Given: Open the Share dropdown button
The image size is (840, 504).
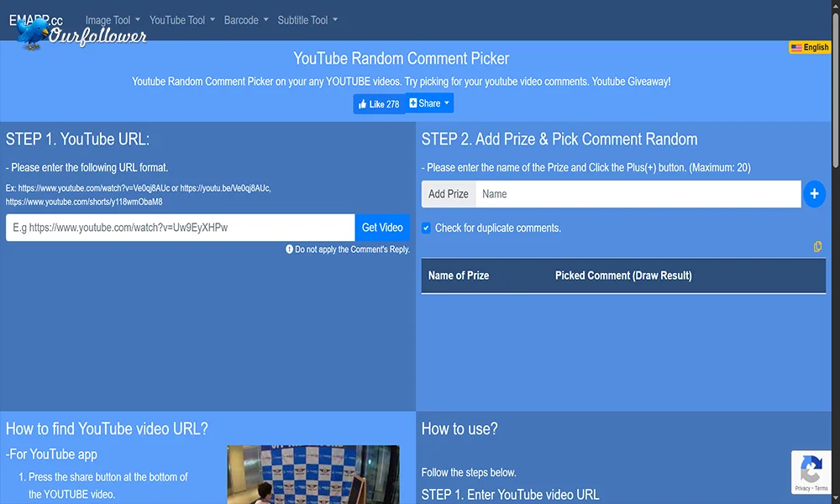Looking at the screenshot, I should pos(429,103).
